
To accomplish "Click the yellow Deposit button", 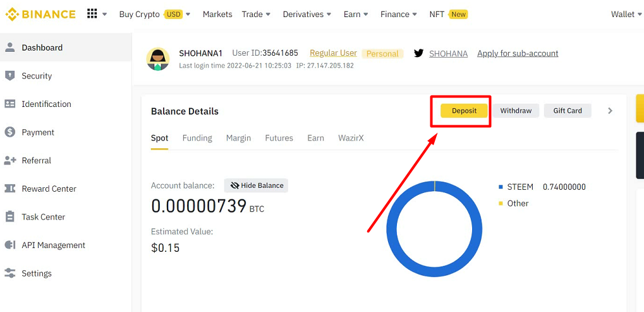I will point(464,111).
